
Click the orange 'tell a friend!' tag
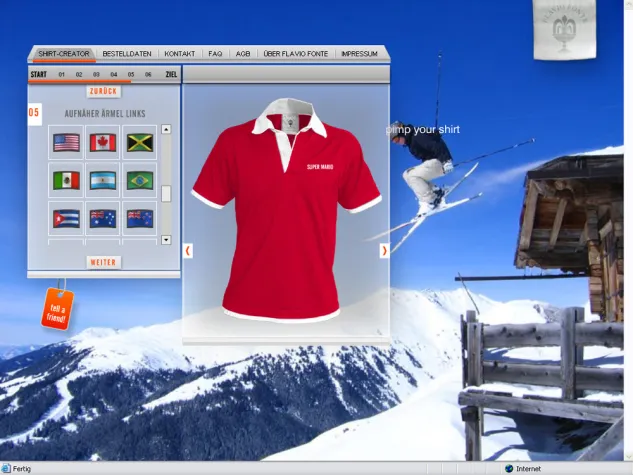pyautogui.click(x=57, y=308)
